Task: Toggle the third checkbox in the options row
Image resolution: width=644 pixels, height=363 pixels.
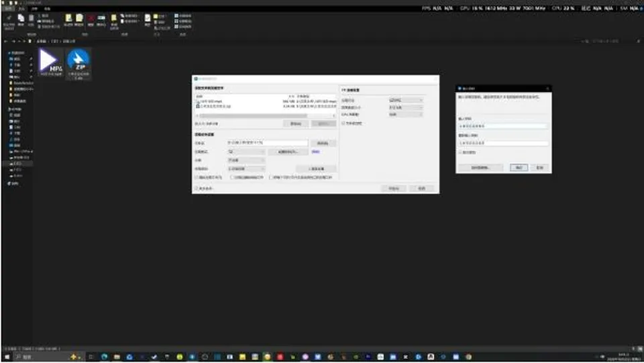Action: 271,177
